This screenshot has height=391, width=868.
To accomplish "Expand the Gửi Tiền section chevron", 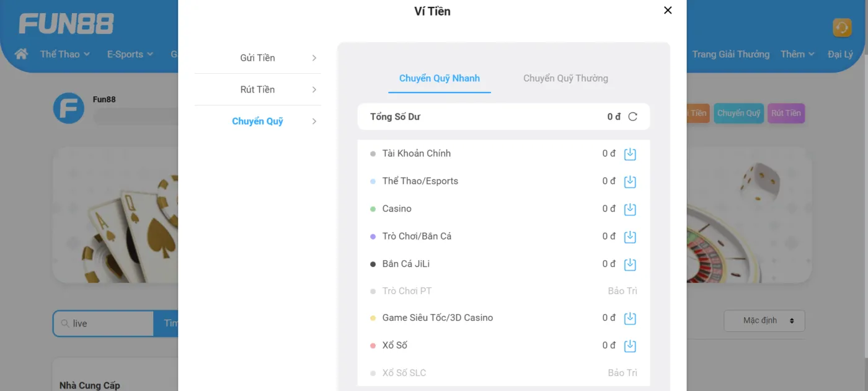I will [x=315, y=58].
